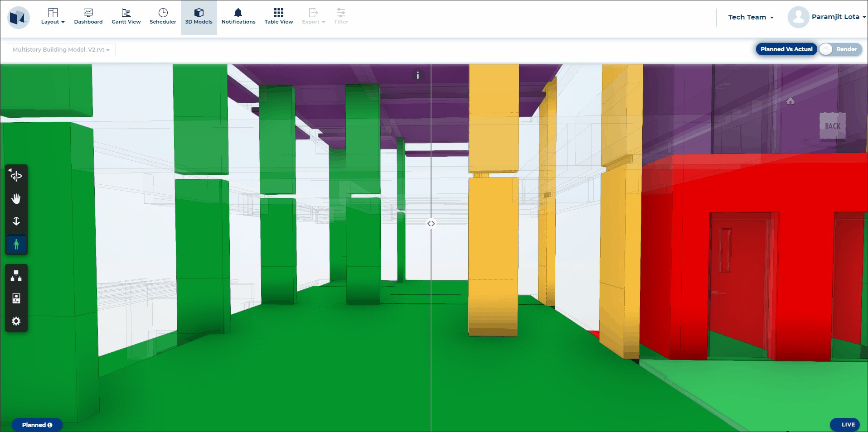Select model file Multistory Building Model_V2.rvt dropdown
The height and width of the screenshot is (432, 868).
[61, 49]
